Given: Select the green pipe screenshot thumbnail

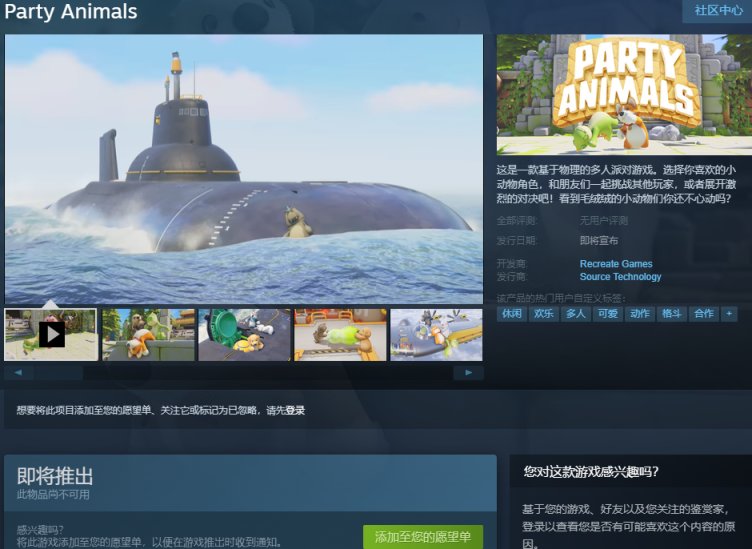Looking at the screenshot, I should coord(244,334).
